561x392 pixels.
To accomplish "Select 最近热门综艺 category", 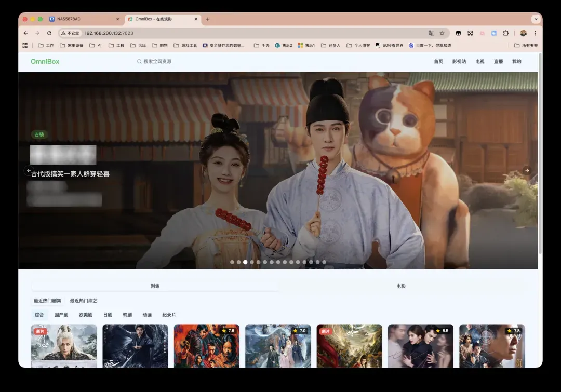I will 84,301.
